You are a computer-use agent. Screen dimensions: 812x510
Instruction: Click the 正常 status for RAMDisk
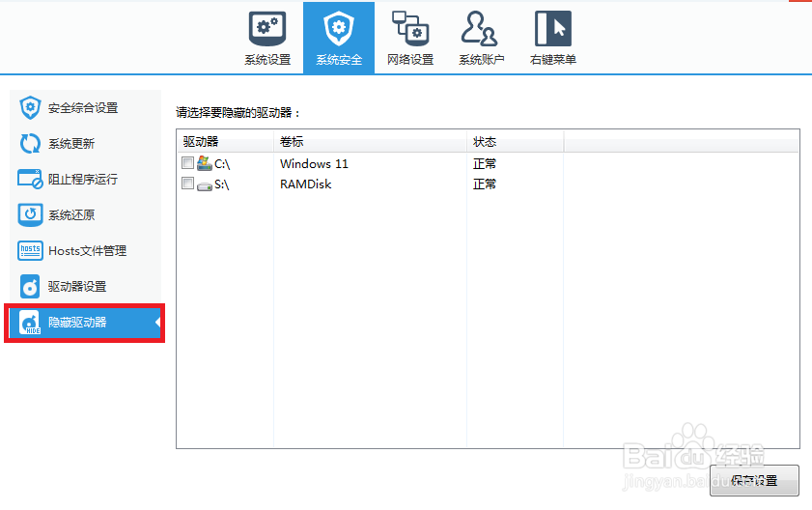[485, 184]
